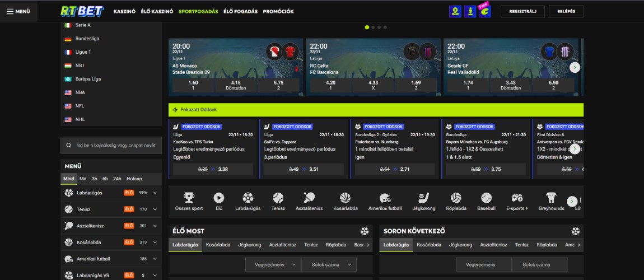The height and width of the screenshot is (280, 644).
Task: Click the REGISZTRÁLJ button
Action: 523,12
